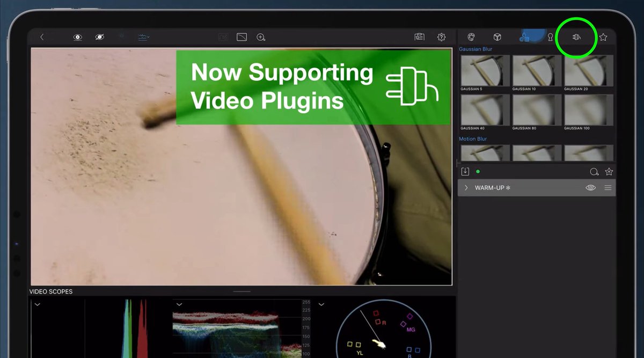The width and height of the screenshot is (644, 358).
Task: Switch to the color palette tab
Action: click(471, 37)
